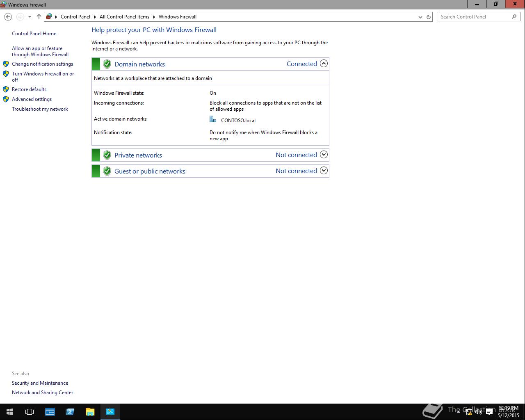Screen dimensions: 525x420
Task: Open Security and Maintenance
Action: pos(40,383)
